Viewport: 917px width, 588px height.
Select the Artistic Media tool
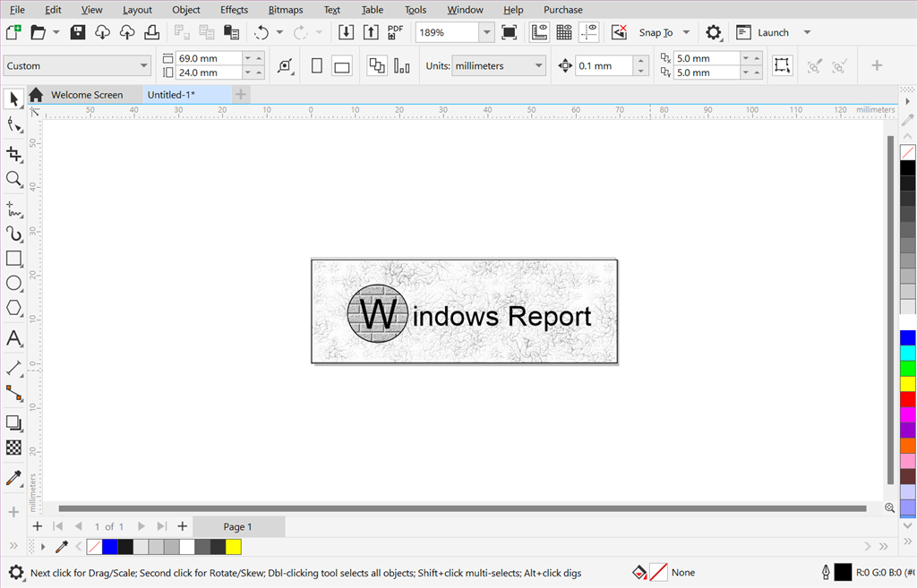click(13, 234)
